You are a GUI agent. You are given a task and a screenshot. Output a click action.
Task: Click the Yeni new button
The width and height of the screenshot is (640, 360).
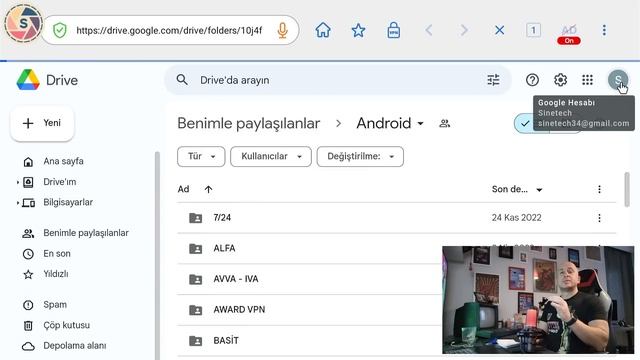pos(42,123)
